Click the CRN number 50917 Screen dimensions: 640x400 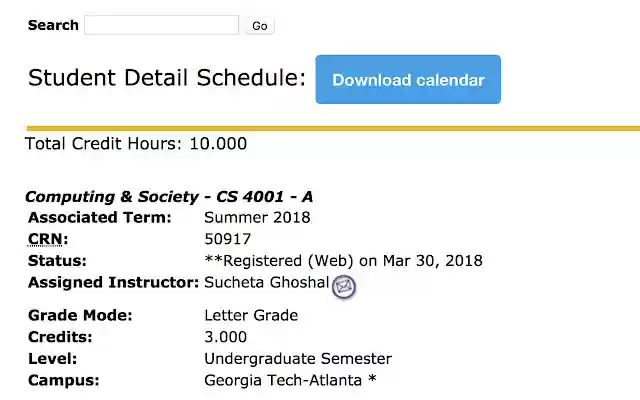tap(228, 239)
